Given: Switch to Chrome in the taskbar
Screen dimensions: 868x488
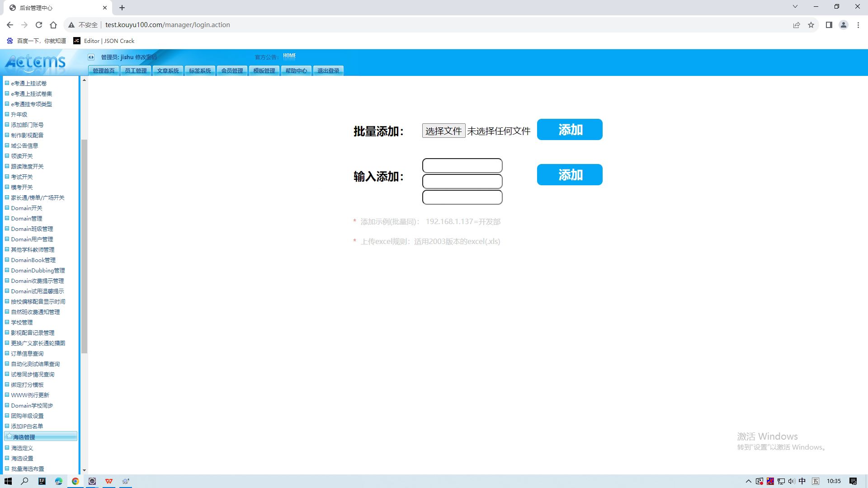Looking at the screenshot, I should pos(75,481).
